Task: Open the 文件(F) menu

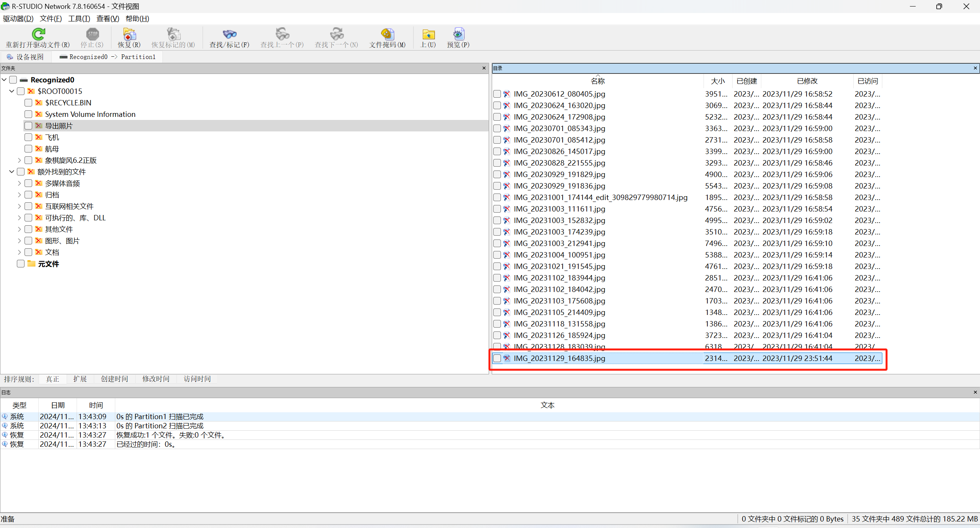Action: (51, 19)
